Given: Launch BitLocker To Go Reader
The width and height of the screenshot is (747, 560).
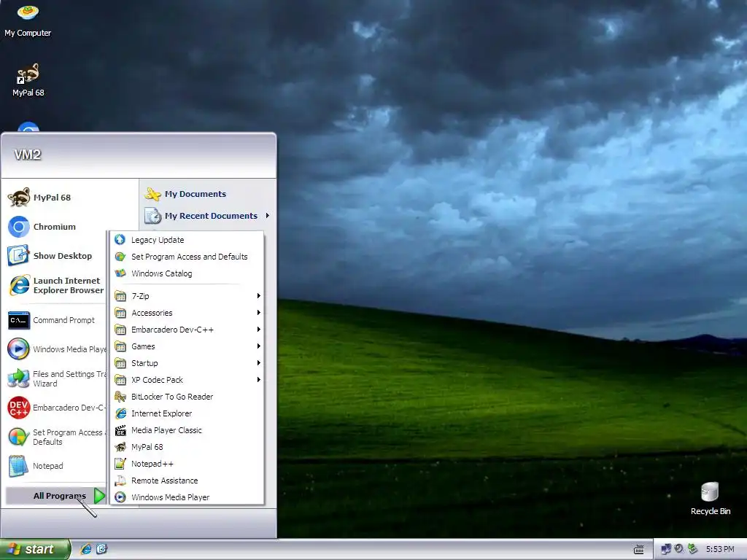Looking at the screenshot, I should (187, 397).
